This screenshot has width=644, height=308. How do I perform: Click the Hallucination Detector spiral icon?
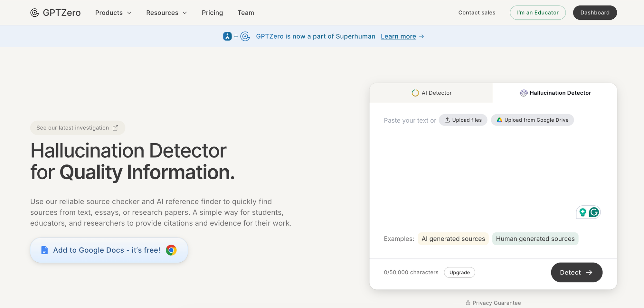pos(524,93)
